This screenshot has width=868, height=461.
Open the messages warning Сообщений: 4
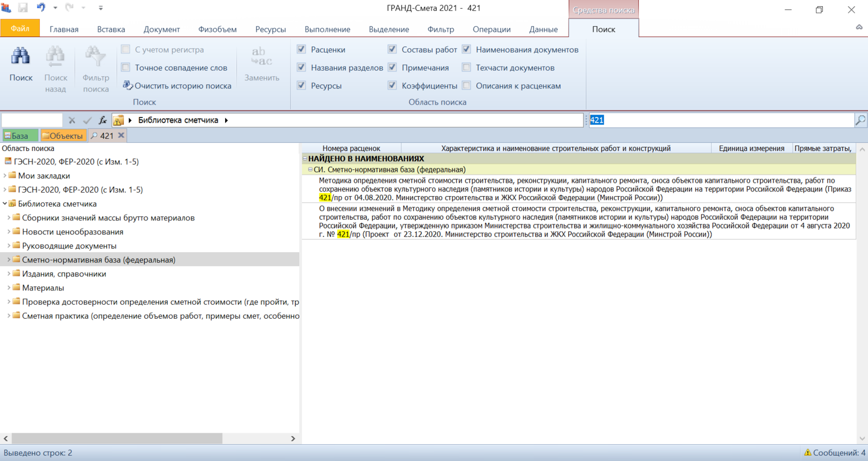coord(834,453)
